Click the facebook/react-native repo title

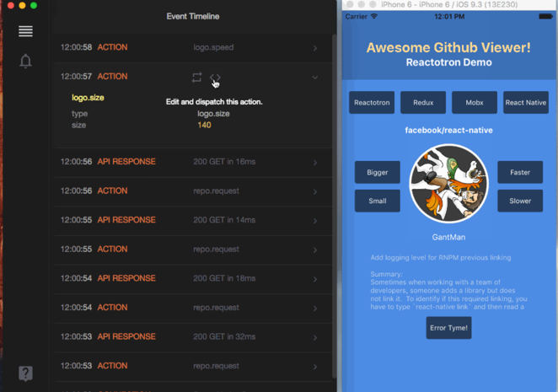pyautogui.click(x=448, y=131)
